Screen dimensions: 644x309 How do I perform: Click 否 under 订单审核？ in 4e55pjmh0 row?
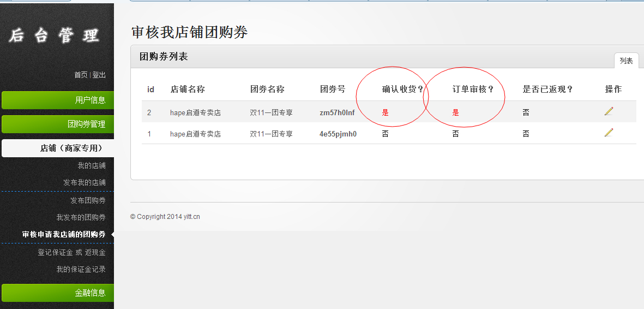coord(455,134)
